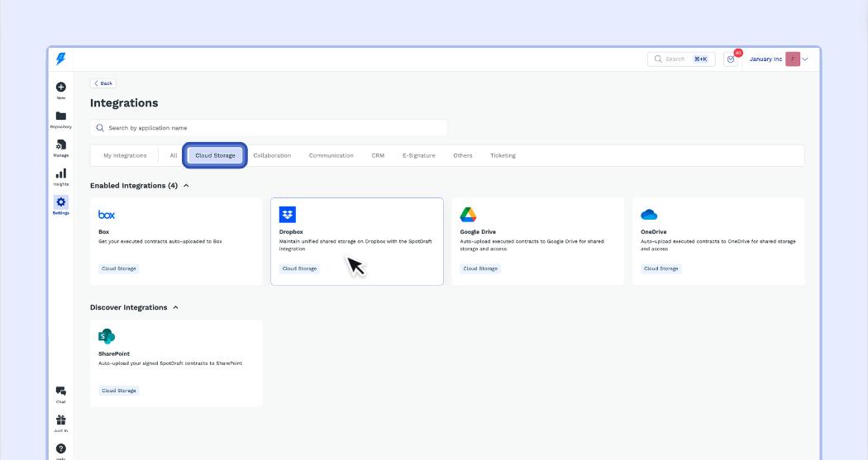
Task: Open the Repository folder icon
Action: [61, 116]
